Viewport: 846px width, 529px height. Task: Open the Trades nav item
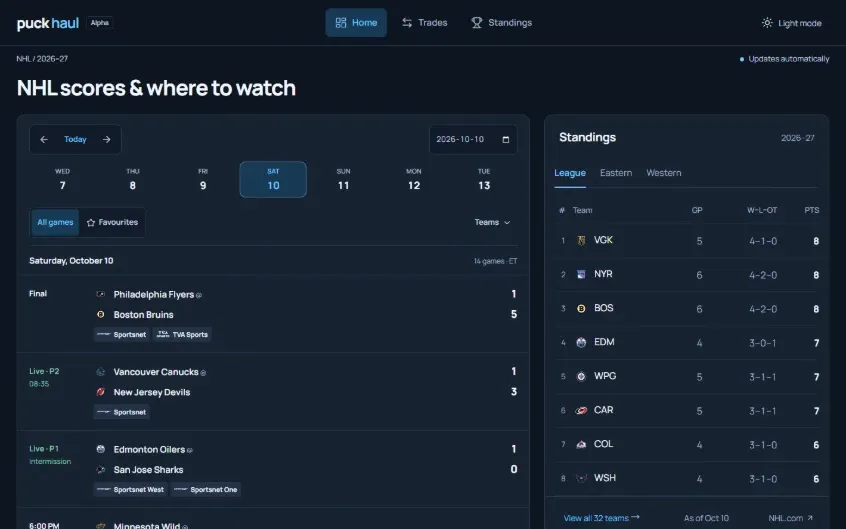click(x=425, y=23)
